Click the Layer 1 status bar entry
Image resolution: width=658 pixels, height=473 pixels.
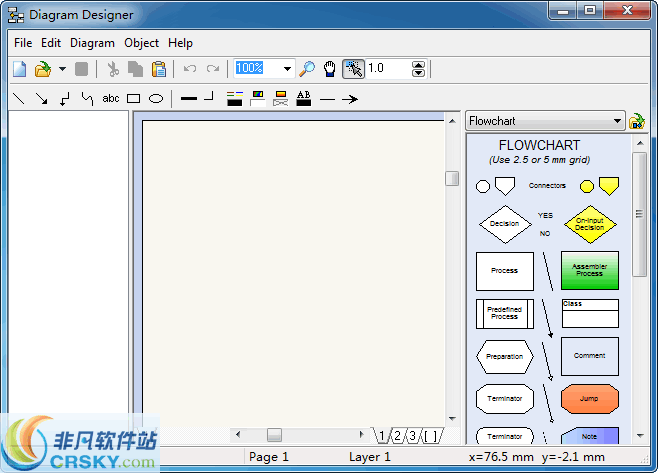tap(370, 457)
